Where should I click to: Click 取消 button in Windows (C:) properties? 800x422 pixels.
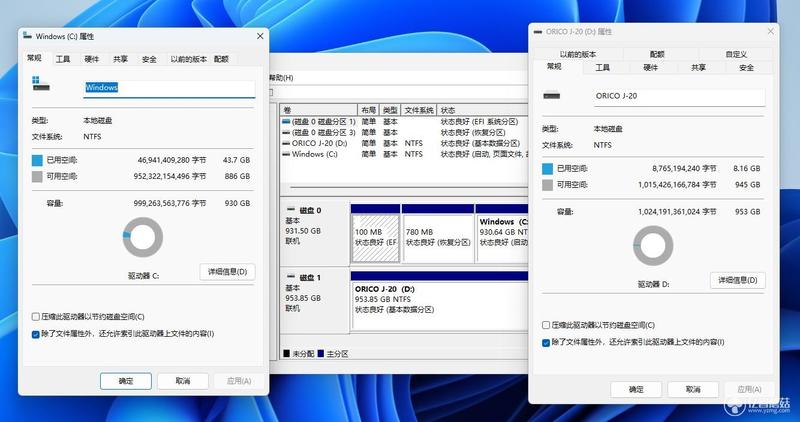point(183,381)
